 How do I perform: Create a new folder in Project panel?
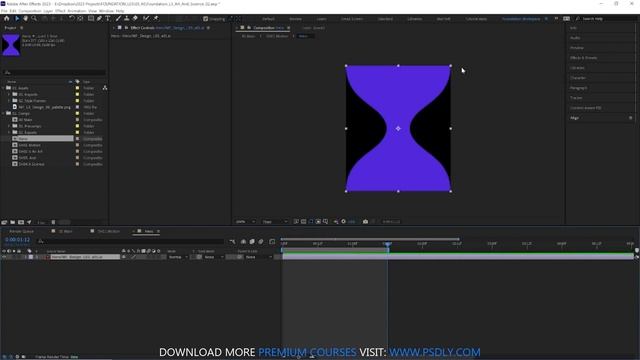(13, 222)
